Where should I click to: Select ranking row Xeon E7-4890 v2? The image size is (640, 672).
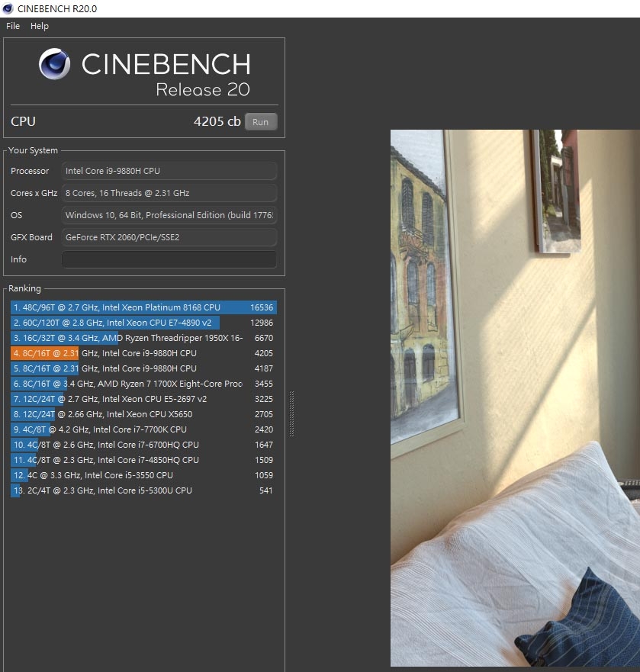coord(143,323)
